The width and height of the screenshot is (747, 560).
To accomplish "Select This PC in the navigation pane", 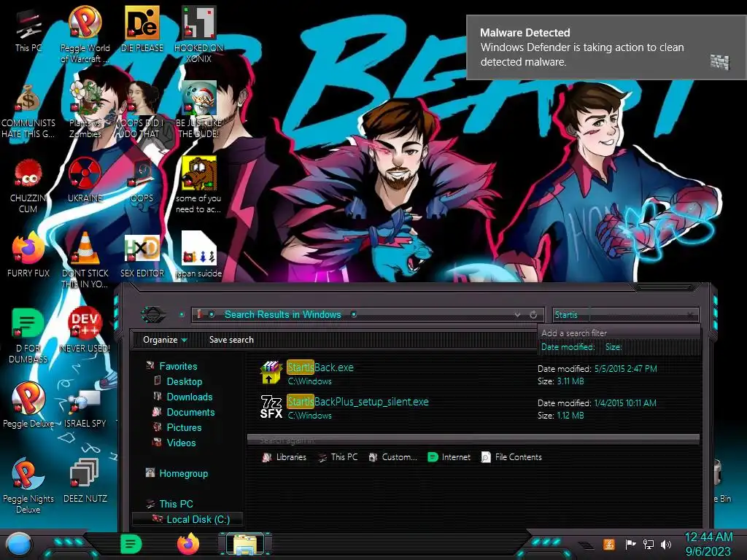I will [176, 504].
